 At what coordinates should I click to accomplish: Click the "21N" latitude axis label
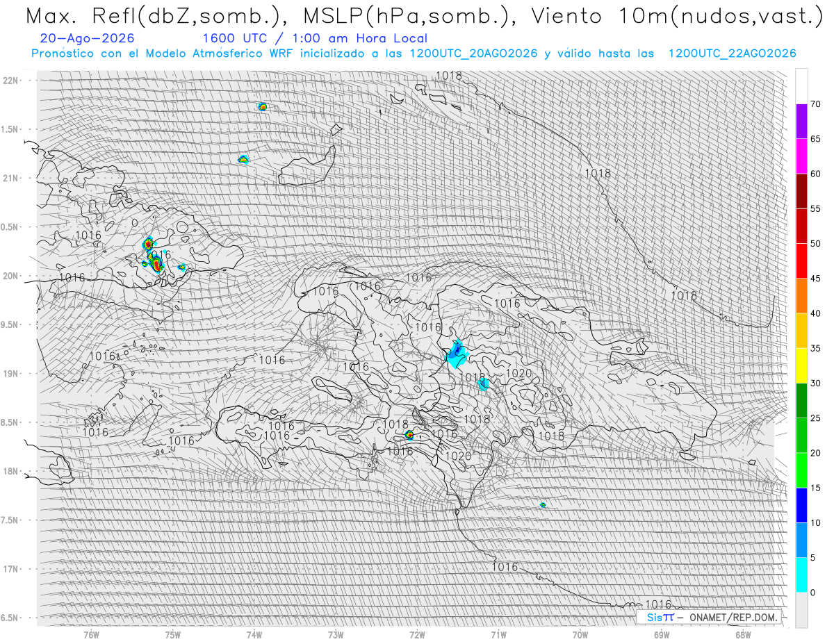[x=10, y=178]
